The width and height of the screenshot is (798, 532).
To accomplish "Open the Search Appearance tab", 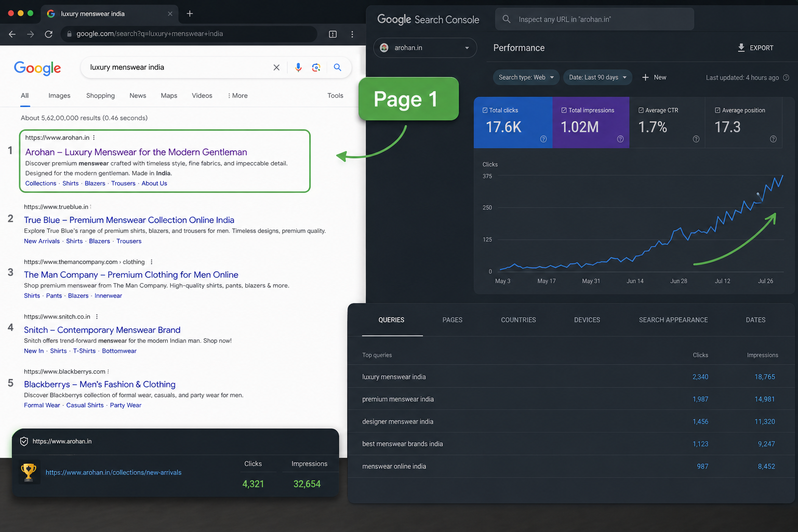I will coord(673,320).
